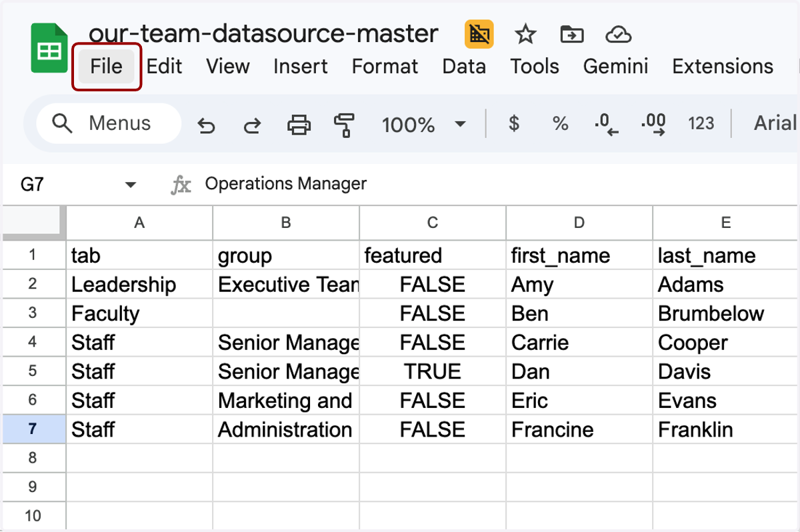Rename the our-team-datasource-master title
This screenshot has width=800, height=532.
[263, 33]
